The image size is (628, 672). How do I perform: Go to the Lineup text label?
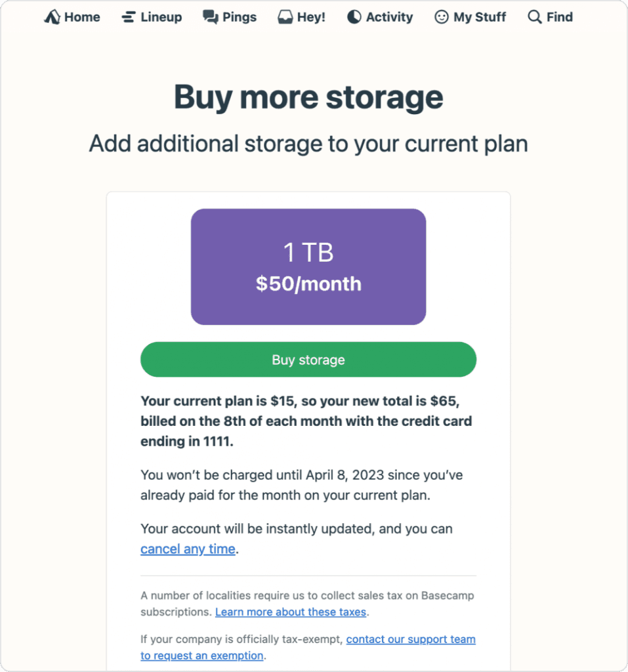point(161,18)
